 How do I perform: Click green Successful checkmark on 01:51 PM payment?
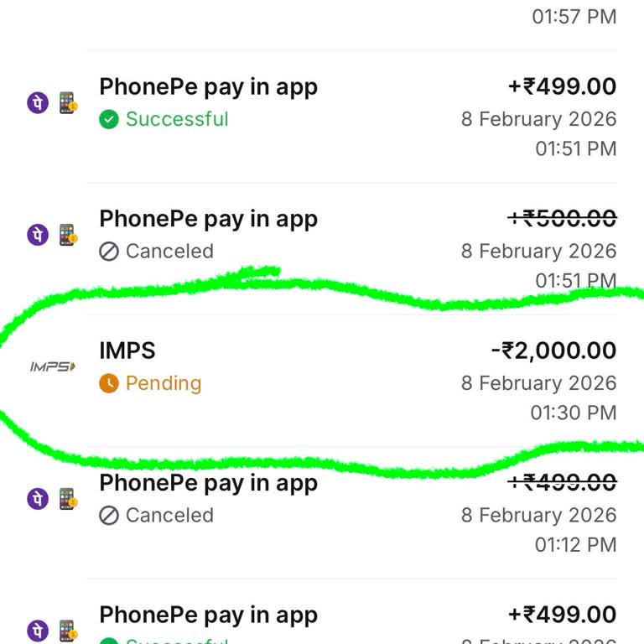pos(109,120)
